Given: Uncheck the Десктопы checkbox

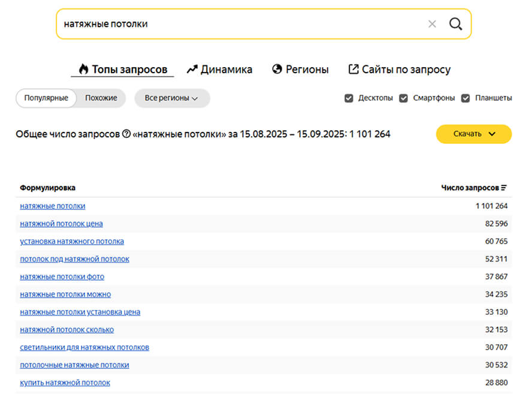Looking at the screenshot, I should click(x=349, y=98).
